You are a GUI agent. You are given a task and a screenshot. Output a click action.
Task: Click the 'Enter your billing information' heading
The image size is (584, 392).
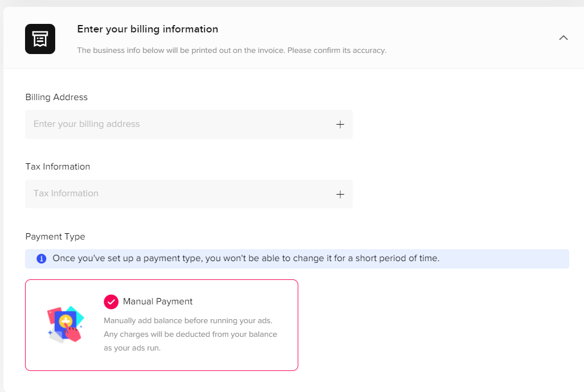147,29
